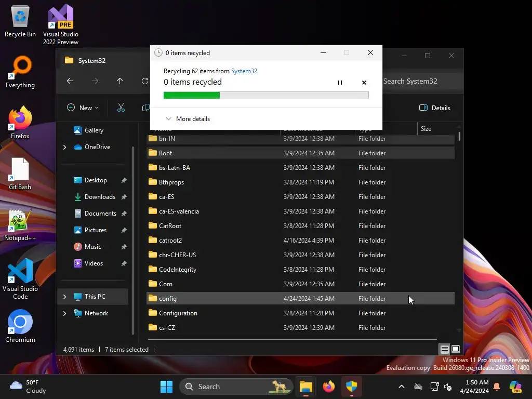Image resolution: width=532 pixels, height=399 pixels.
Task: Follow the System32 link in dialog
Action: 244,71
